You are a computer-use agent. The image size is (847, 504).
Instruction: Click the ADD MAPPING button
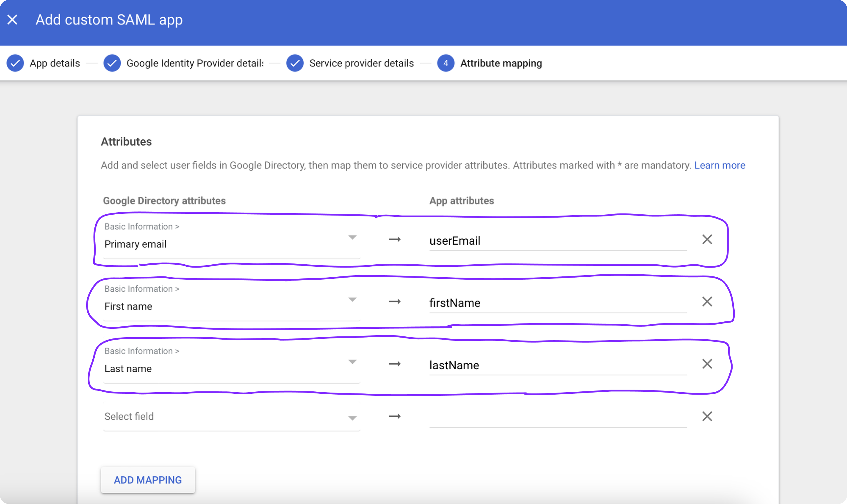pos(148,480)
